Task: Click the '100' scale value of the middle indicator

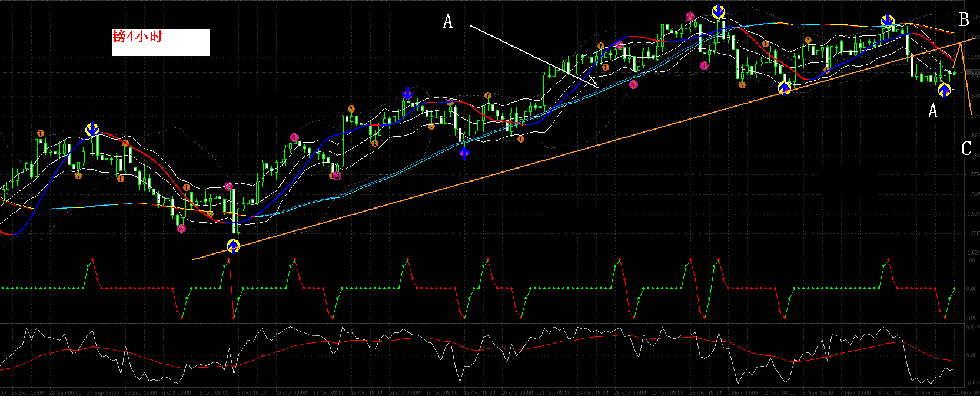Action: 971,260
